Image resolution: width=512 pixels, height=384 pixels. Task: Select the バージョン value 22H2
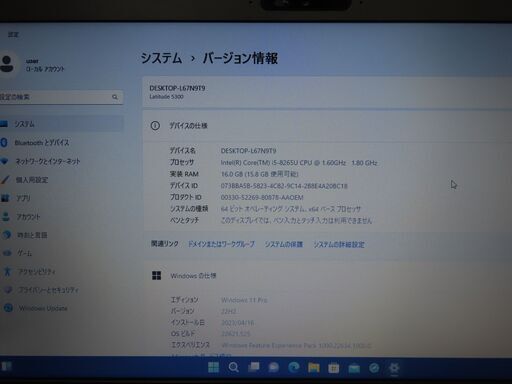click(229, 311)
